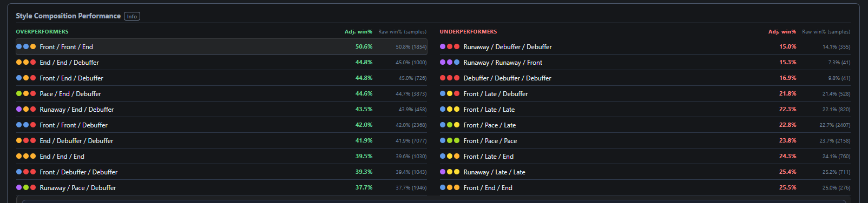
Task: Click the Front / Pace / Pace dots icon
Action: coord(450,141)
